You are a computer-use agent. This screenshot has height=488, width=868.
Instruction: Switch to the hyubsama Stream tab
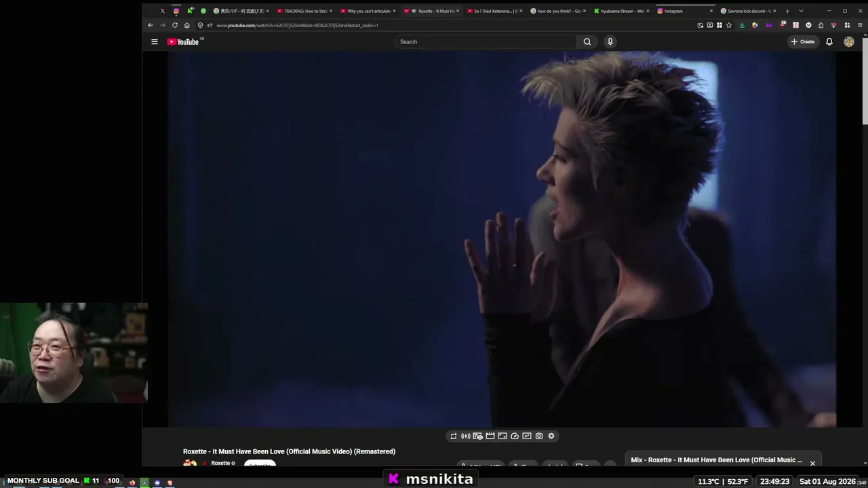pos(622,11)
